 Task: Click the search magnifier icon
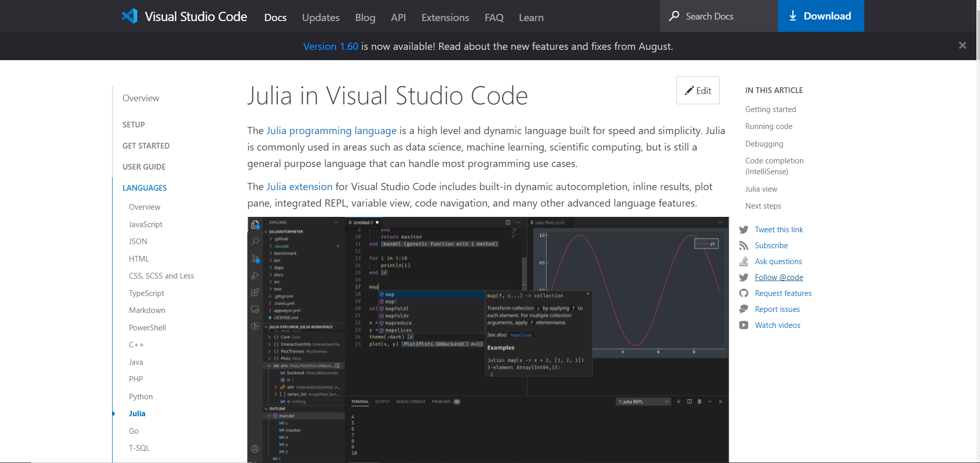click(674, 16)
